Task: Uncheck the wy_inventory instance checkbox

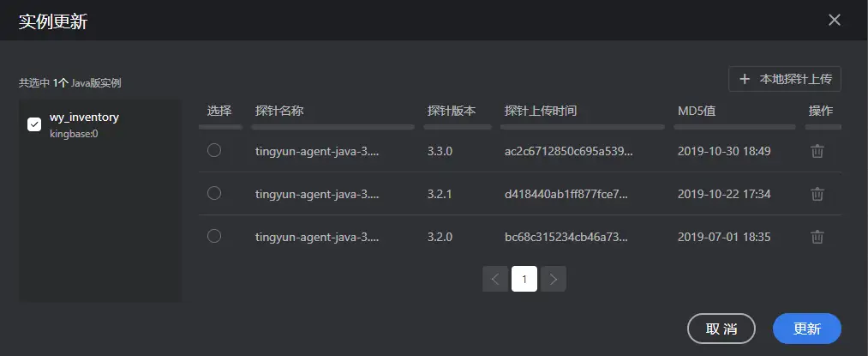Action: pos(34,124)
